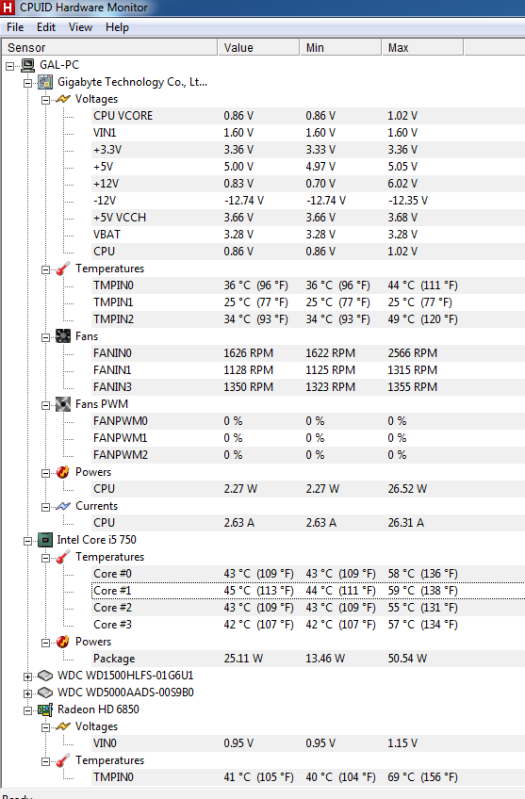
Task: Collapse the Fans section
Action: click(x=45, y=337)
